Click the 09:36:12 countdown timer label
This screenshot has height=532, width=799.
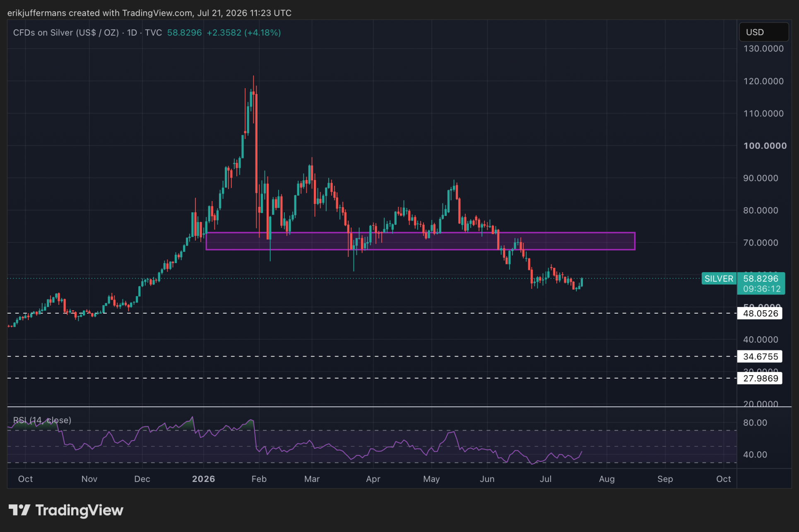click(x=761, y=289)
